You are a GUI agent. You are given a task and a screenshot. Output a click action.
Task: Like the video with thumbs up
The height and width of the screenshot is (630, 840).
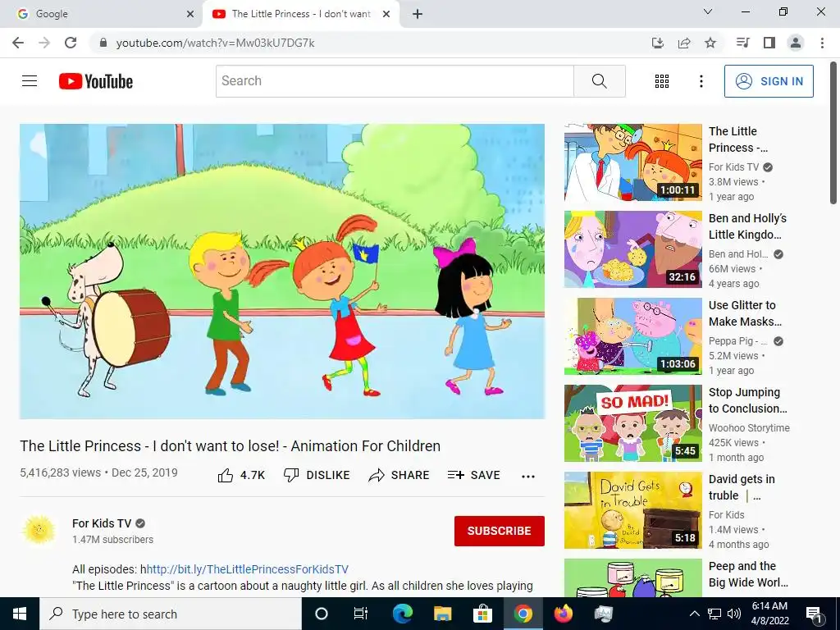pos(241,475)
